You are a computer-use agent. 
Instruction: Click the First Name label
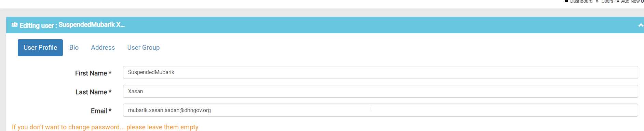pos(93,73)
